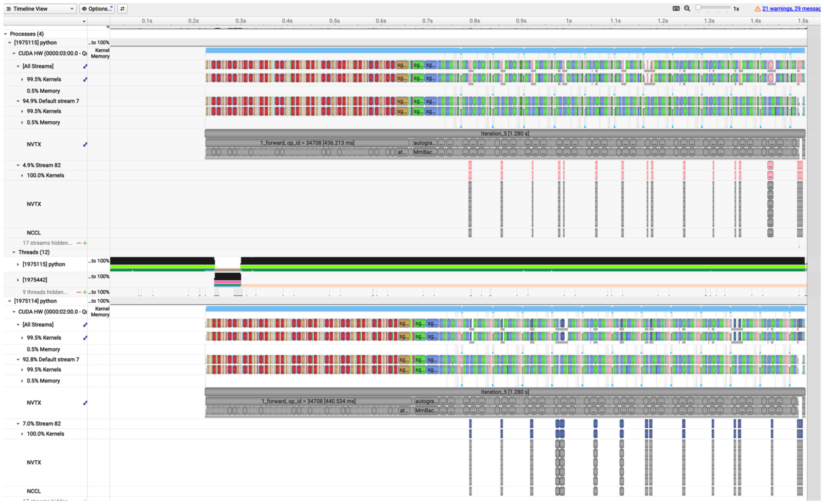Toggle the pin icon on the 99.5% Kernels row
824x504 pixels.
tap(86, 79)
